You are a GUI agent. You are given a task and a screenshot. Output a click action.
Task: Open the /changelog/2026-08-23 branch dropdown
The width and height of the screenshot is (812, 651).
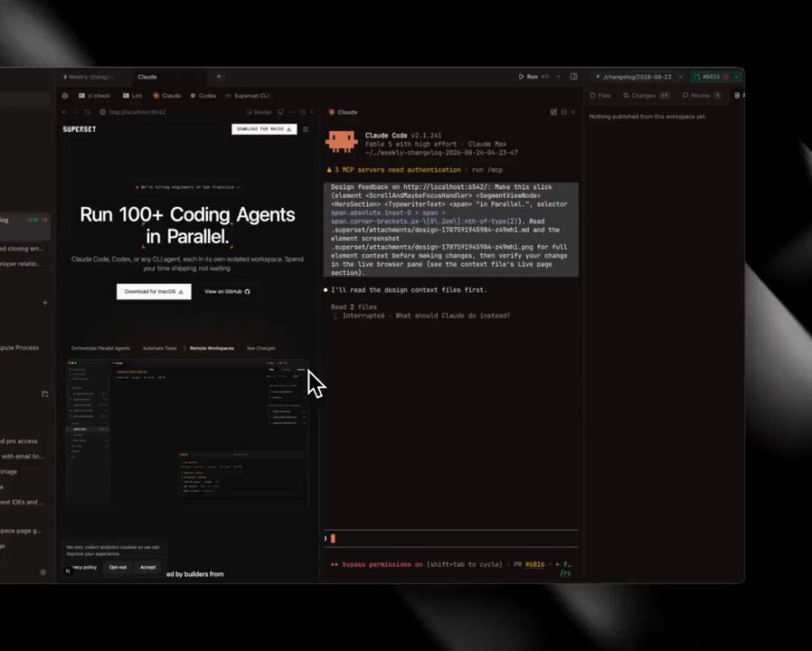point(639,77)
